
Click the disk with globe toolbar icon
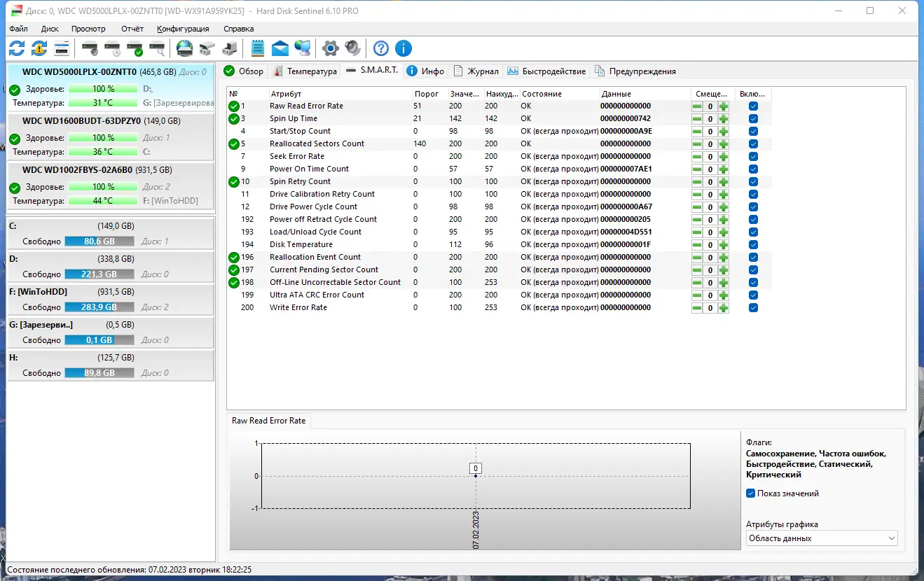tap(184, 48)
